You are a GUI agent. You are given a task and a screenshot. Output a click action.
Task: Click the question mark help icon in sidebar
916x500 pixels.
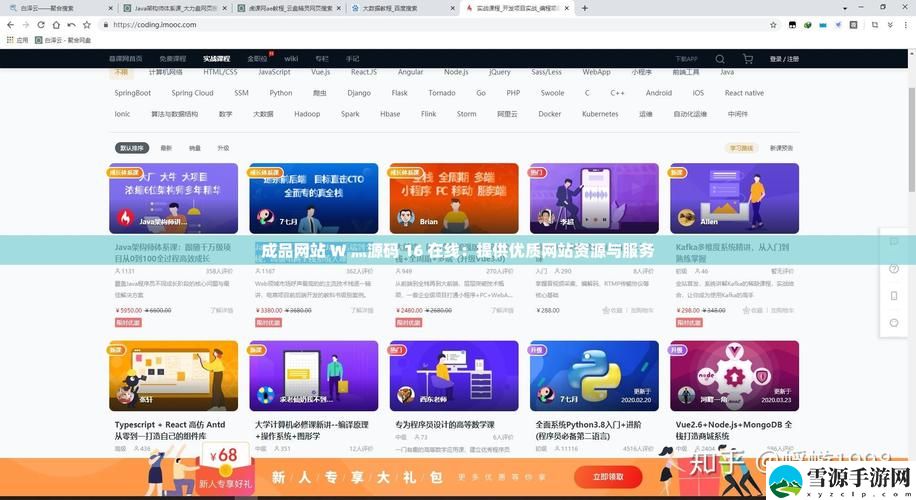894,269
